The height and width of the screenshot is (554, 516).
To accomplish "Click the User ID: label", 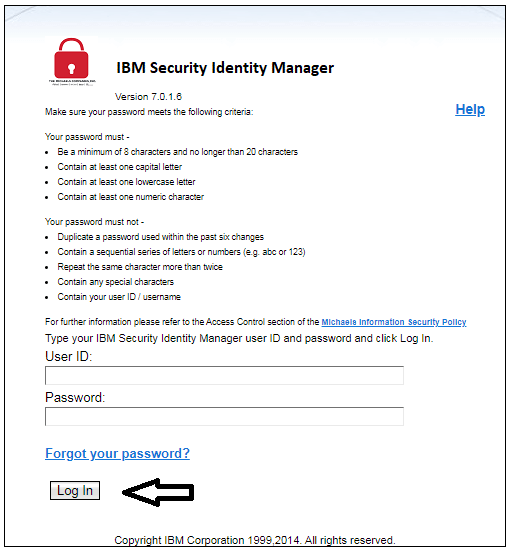I will (69, 356).
